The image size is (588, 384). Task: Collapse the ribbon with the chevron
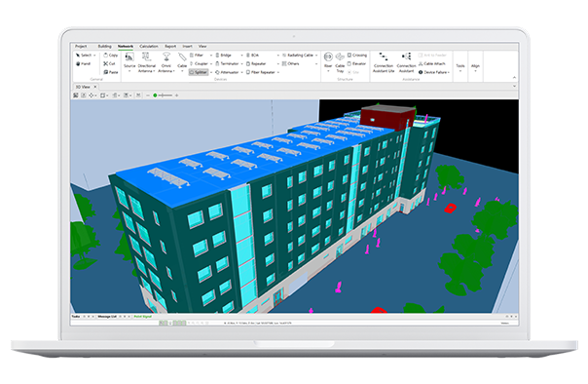514,77
